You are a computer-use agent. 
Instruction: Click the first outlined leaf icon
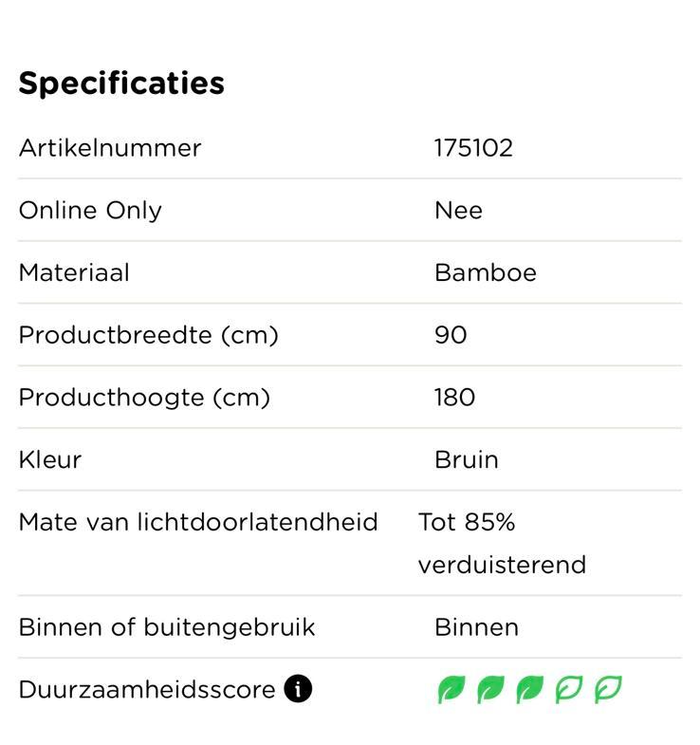point(568,689)
